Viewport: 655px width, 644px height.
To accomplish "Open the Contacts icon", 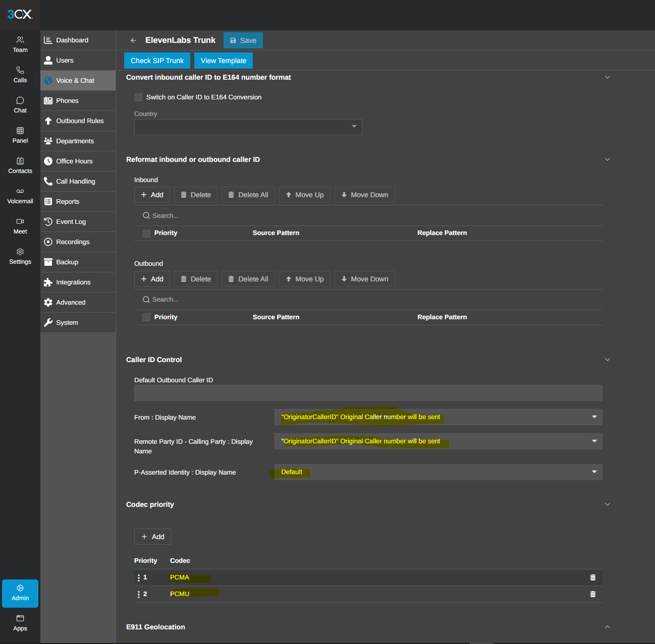I will 20,161.
